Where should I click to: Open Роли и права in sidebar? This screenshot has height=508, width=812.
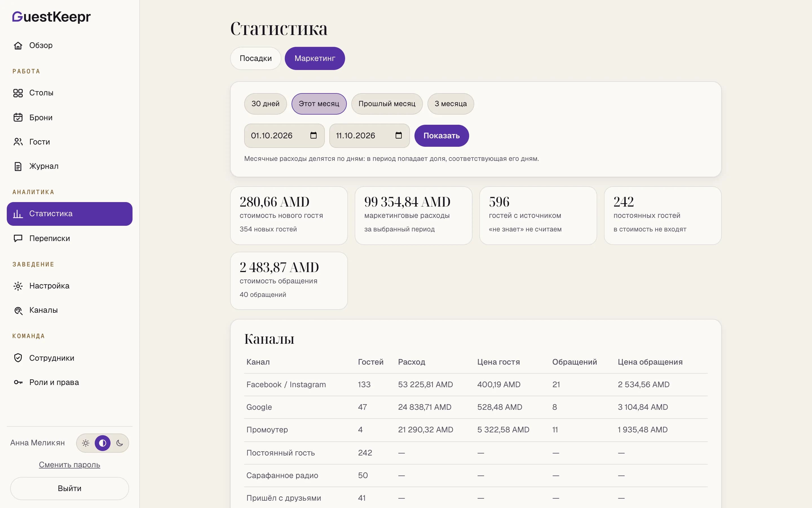coord(69,382)
